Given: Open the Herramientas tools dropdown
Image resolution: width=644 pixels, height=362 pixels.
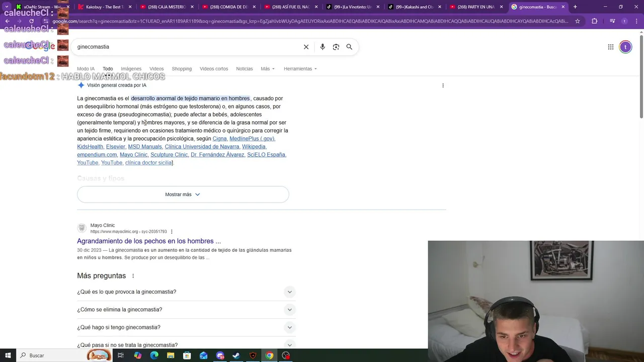Looking at the screenshot, I should coord(300,69).
